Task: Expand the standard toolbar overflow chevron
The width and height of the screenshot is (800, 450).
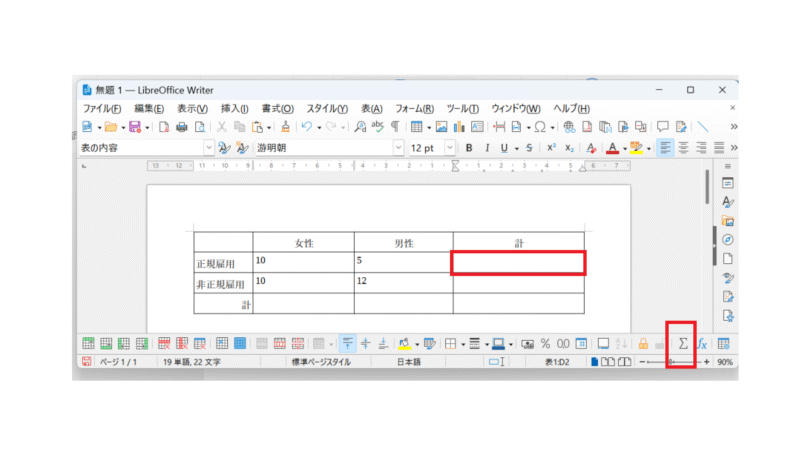Action: 734,127
